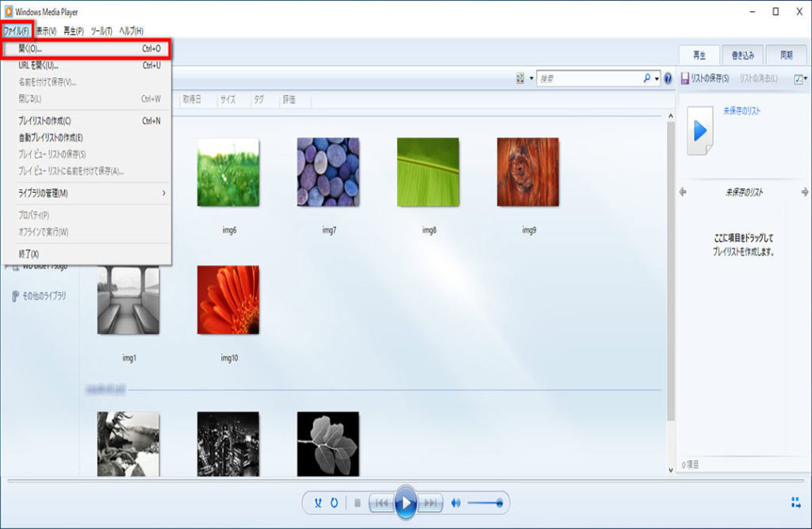
Task: Expand the search options dropdown arrow
Action: pos(657,79)
